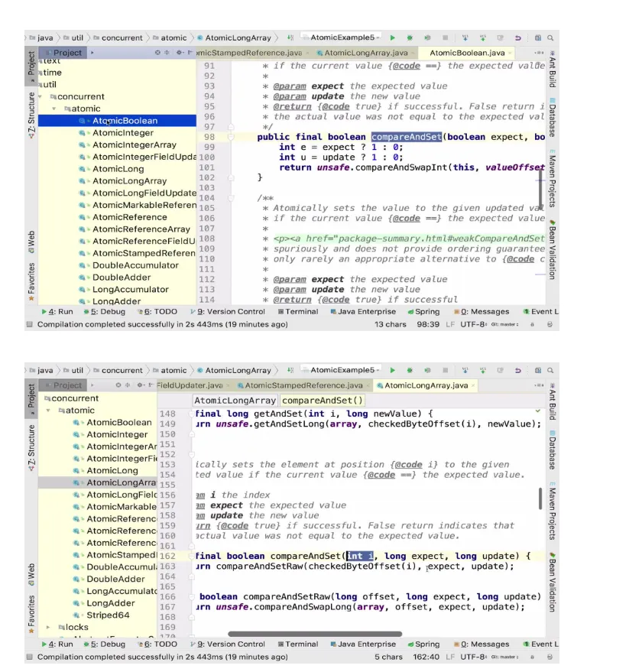Open the Favorites star panel, upper window

[31, 281]
